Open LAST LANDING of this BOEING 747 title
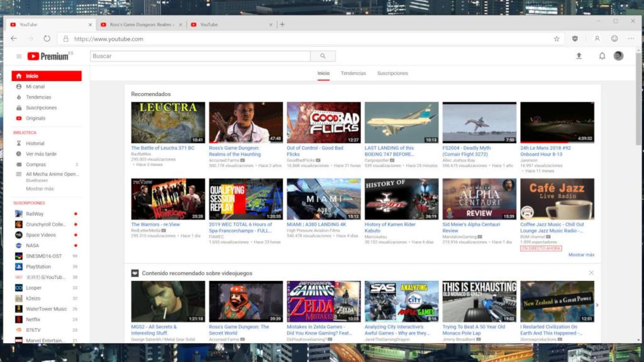The image size is (644, 362). (x=389, y=151)
